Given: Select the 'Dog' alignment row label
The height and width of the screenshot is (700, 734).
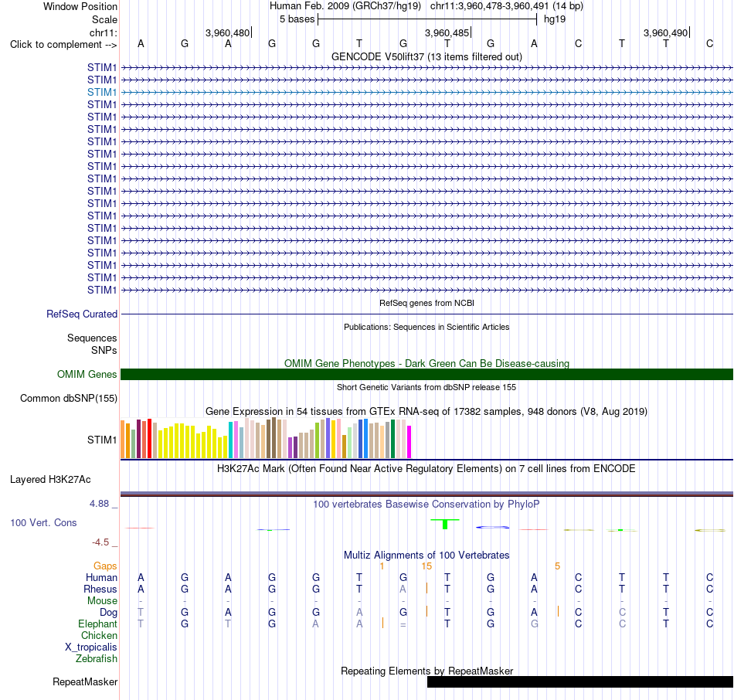Looking at the screenshot, I should tap(108, 613).
